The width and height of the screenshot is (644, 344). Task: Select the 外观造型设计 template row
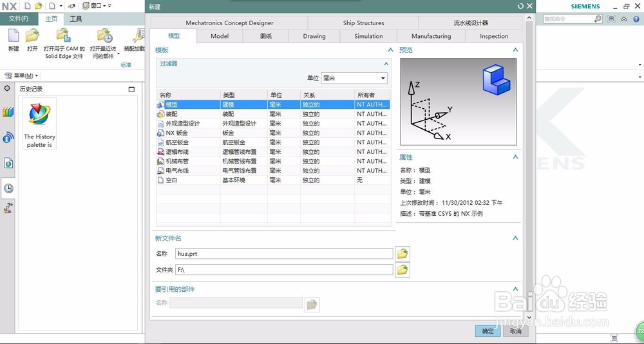click(272, 123)
